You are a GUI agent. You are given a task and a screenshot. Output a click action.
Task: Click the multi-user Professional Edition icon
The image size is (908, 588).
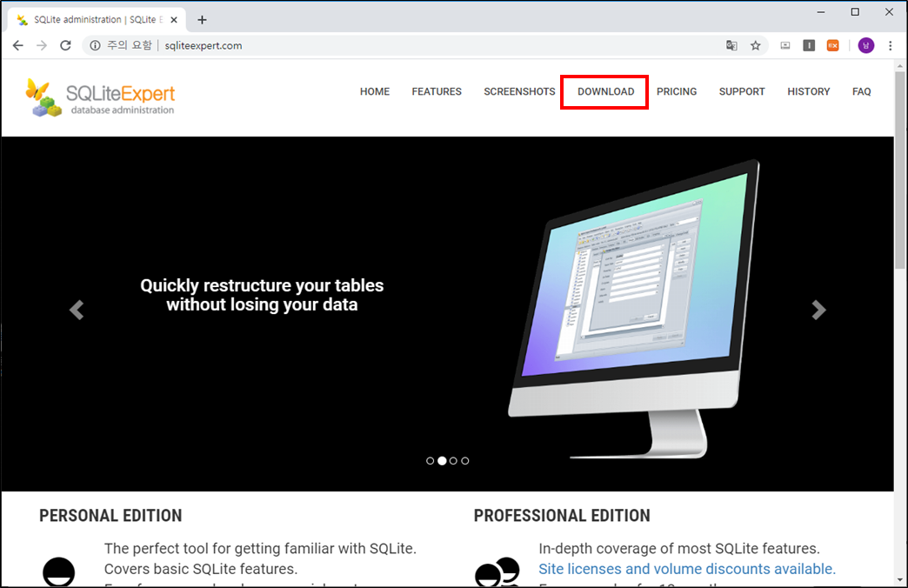pos(497,571)
